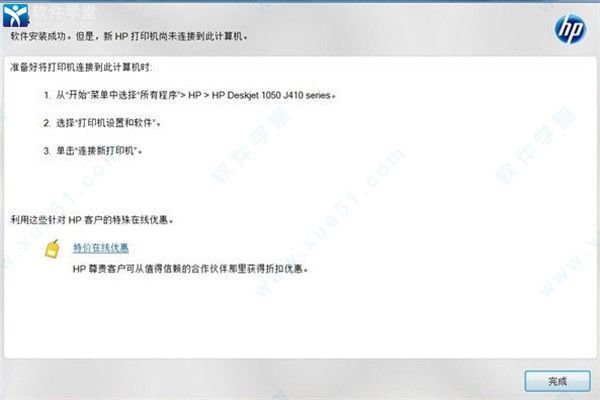Click the 完成 button to finish

557,381
